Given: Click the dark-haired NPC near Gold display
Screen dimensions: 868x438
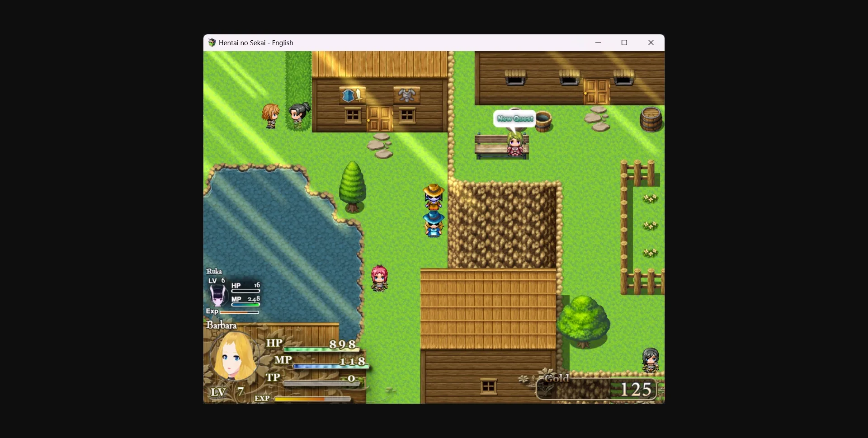Looking at the screenshot, I should pos(651,360).
